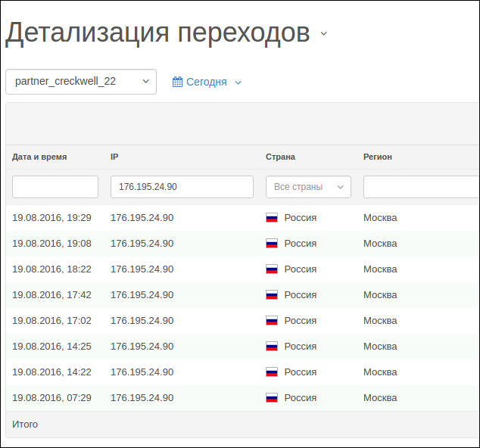Click Москва in the 14:25 row
Viewport: 480px width, 448px height.
pyautogui.click(x=380, y=346)
